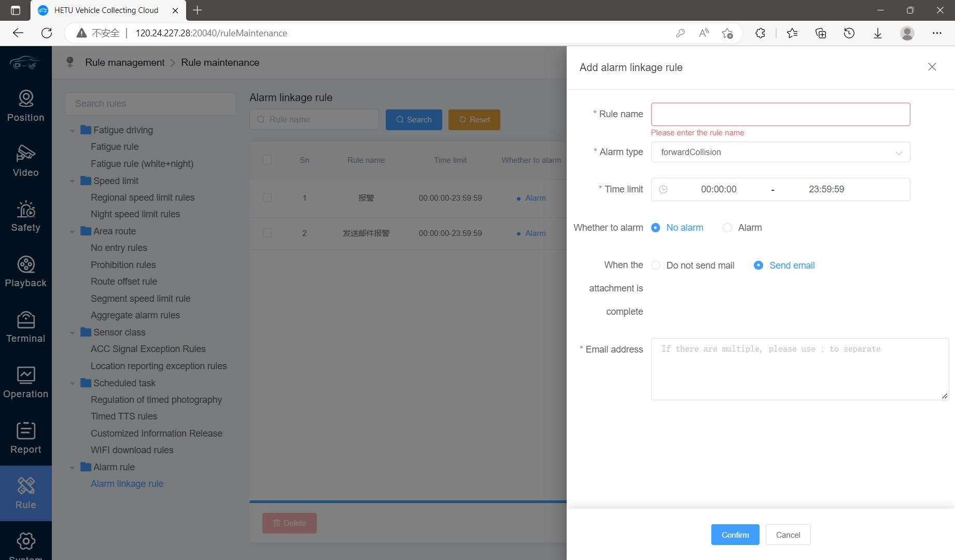This screenshot has width=955, height=560.
Task: Open the Alarm type dropdown
Action: coord(780,152)
